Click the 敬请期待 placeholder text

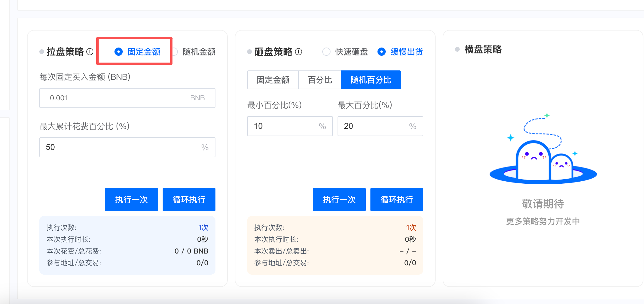tap(543, 204)
